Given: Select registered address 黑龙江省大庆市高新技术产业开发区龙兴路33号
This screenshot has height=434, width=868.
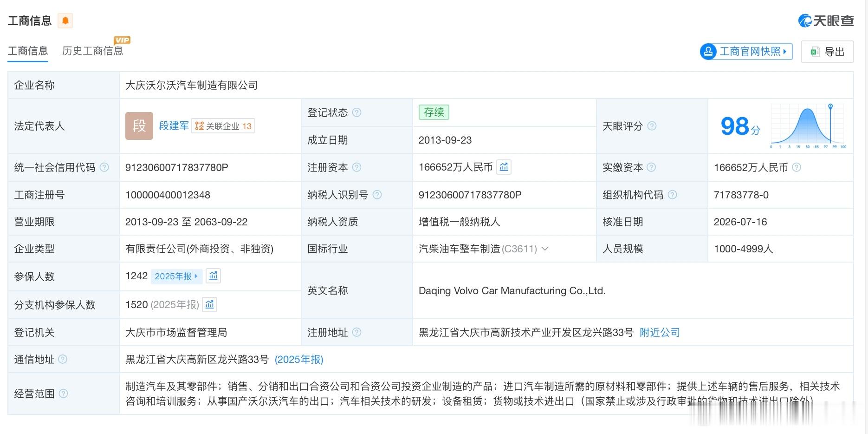Looking at the screenshot, I should point(526,332).
